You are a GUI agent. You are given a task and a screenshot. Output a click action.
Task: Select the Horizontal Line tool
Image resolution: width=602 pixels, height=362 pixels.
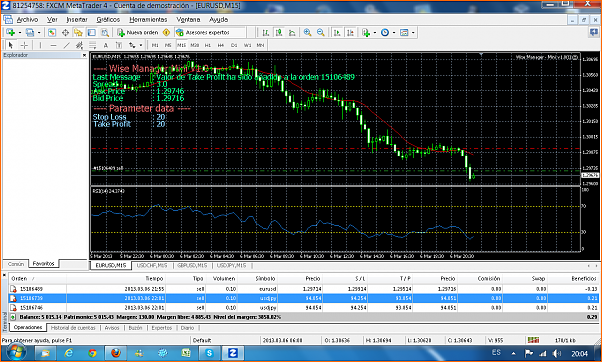pos(53,45)
